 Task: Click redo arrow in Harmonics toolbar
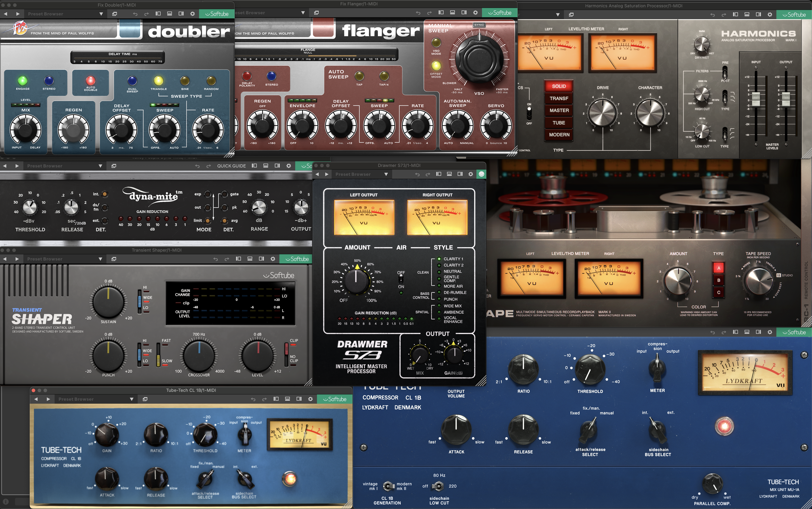point(724,15)
